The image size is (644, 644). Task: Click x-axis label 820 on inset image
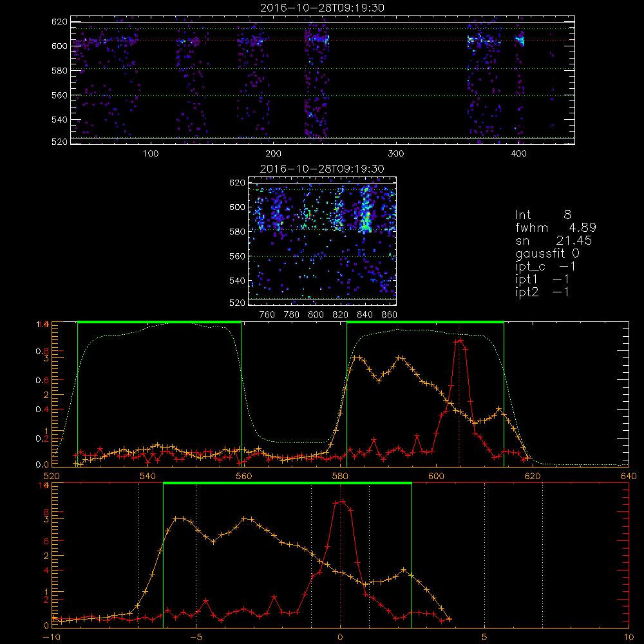[x=341, y=315]
